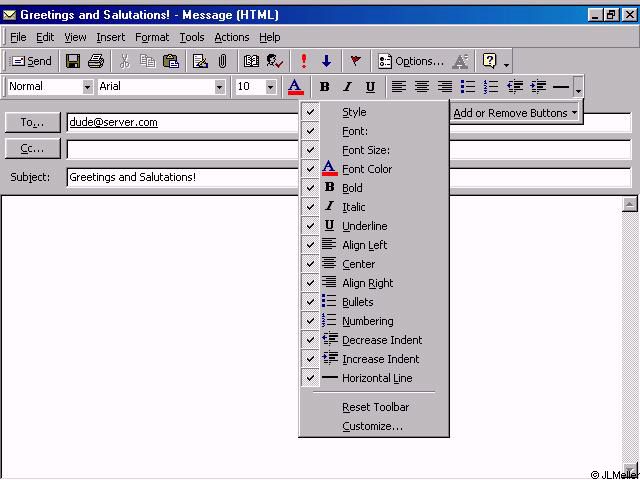Insert file using the paperclip icon
Viewport: 640px width, 480px height.
[222, 61]
